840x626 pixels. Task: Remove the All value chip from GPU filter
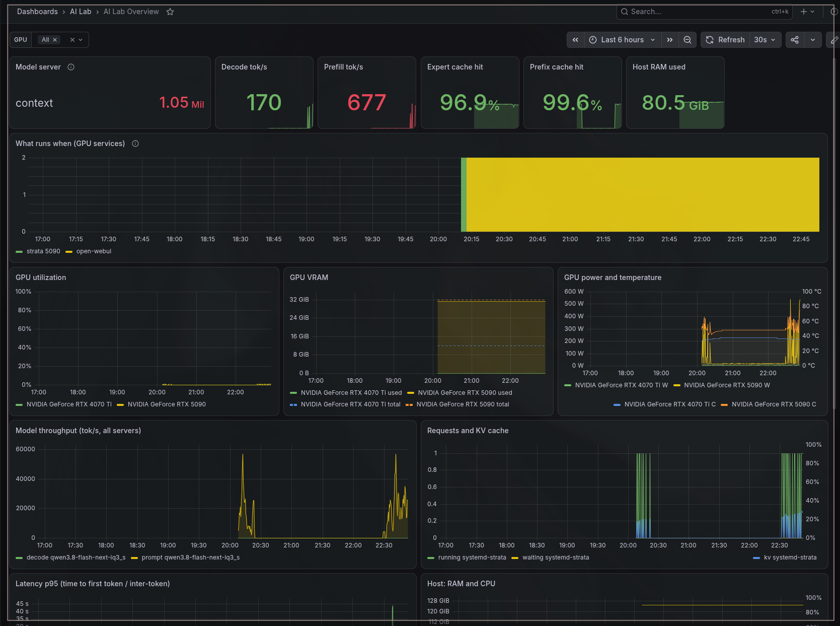point(55,40)
